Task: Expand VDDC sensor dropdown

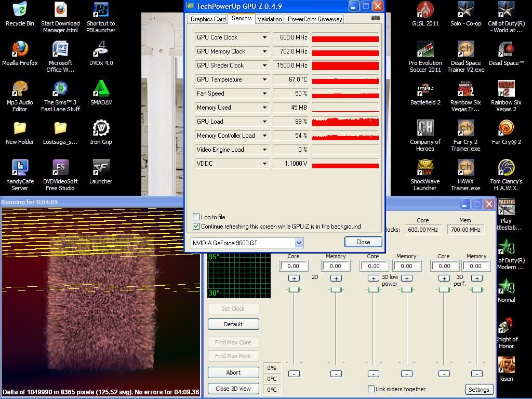Action: (x=264, y=164)
